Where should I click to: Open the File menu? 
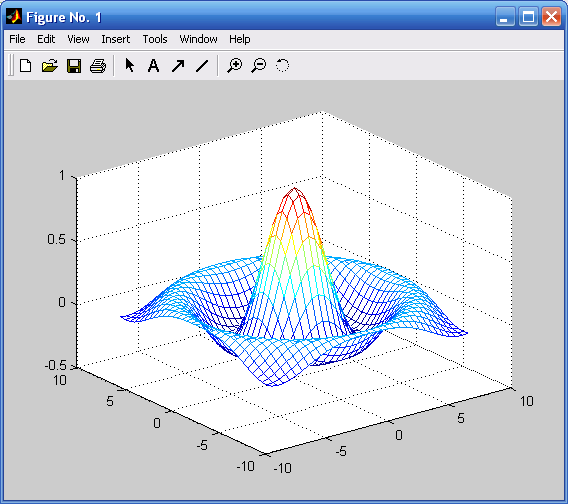pyautogui.click(x=17, y=39)
